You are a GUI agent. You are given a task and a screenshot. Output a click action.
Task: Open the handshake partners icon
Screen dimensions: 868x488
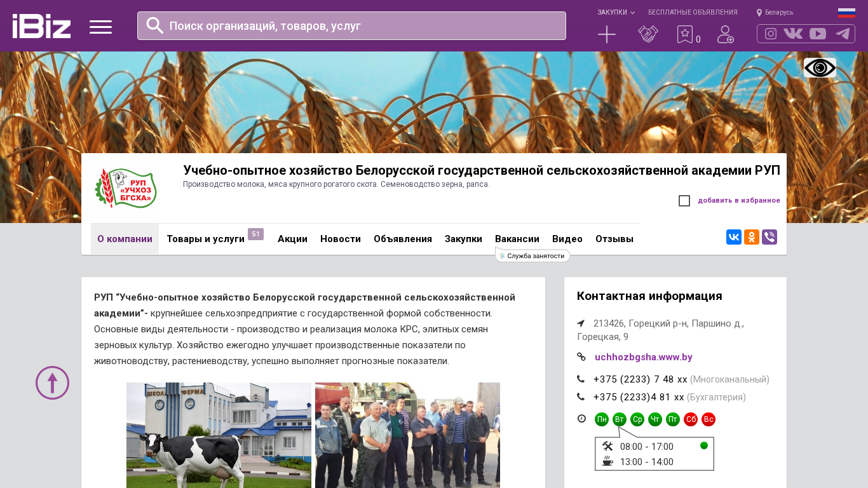648,34
